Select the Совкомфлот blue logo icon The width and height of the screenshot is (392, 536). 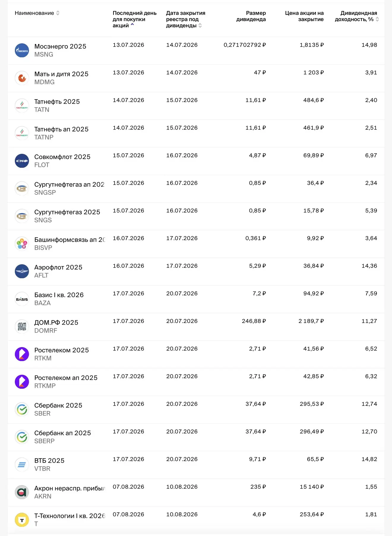[x=22, y=161]
